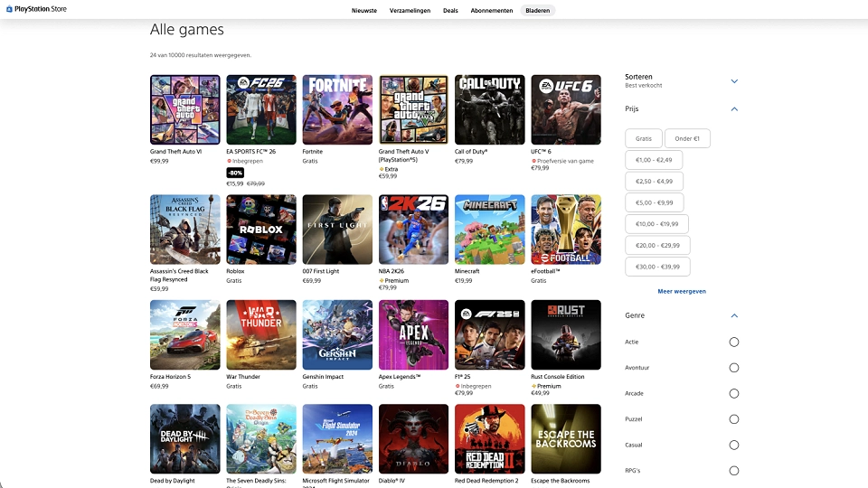Open the F1 25 game cover
Image resolution: width=868 pixels, height=488 pixels.
[490, 334]
